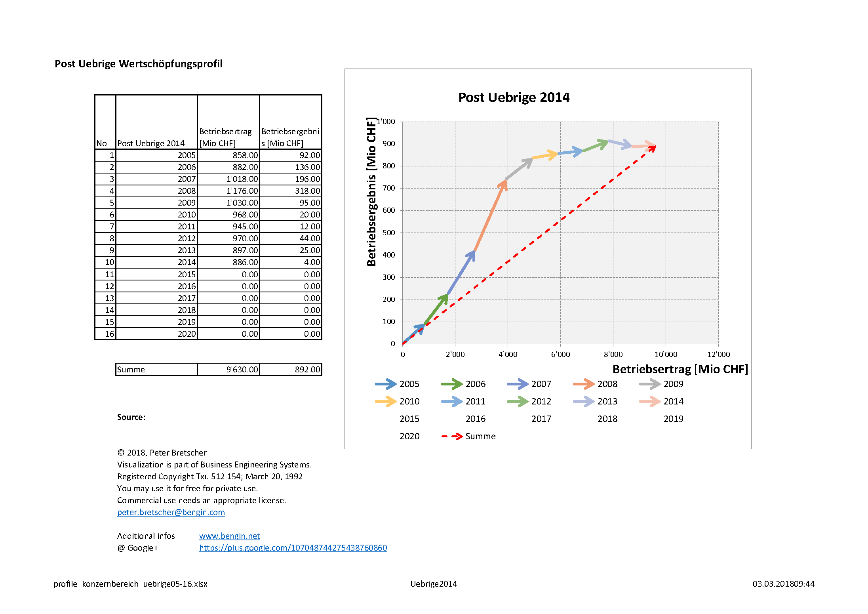Viewport: 868px width, 614px height.
Task: Select the Betriebsergebnis [Mio CHF] y-axis title
Action: pyautogui.click(x=371, y=192)
